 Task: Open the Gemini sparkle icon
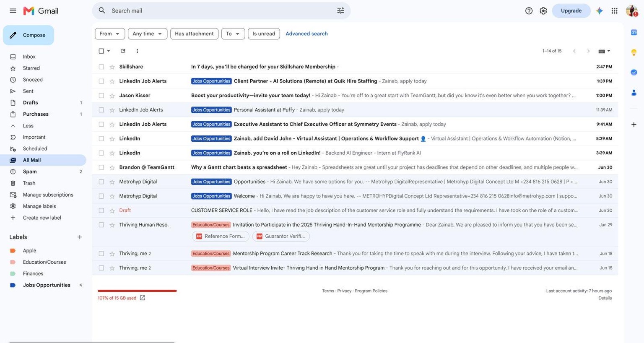click(x=600, y=10)
